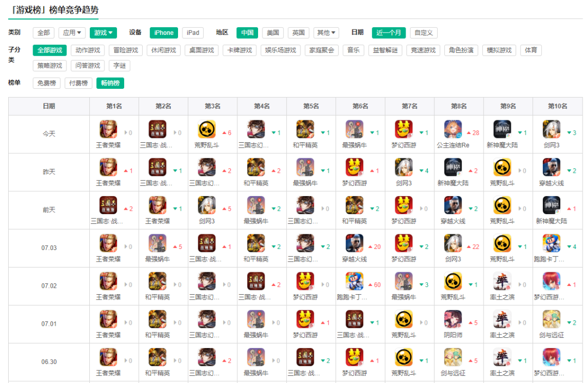Screen dimensions: 588x383
Task: Click the 第1名 column header
Action: coord(114,107)
